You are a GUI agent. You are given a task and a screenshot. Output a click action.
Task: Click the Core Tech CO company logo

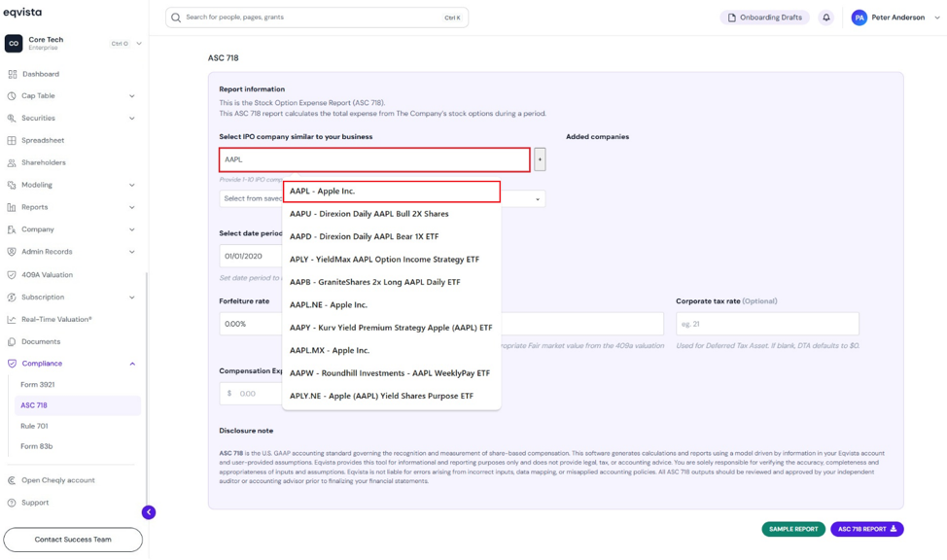point(14,44)
